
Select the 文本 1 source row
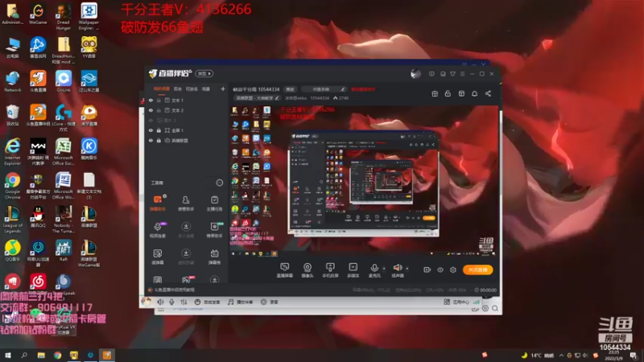[186, 100]
